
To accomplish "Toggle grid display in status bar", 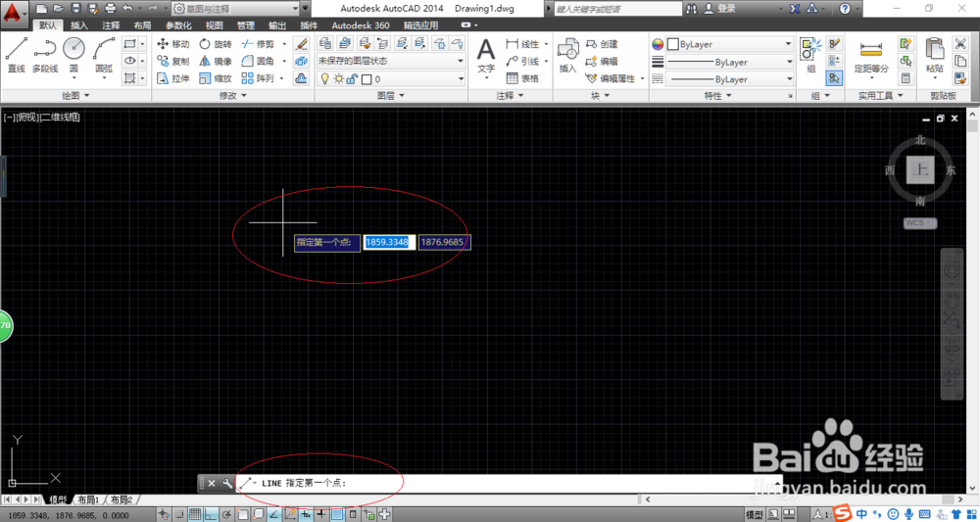I will [x=194, y=515].
